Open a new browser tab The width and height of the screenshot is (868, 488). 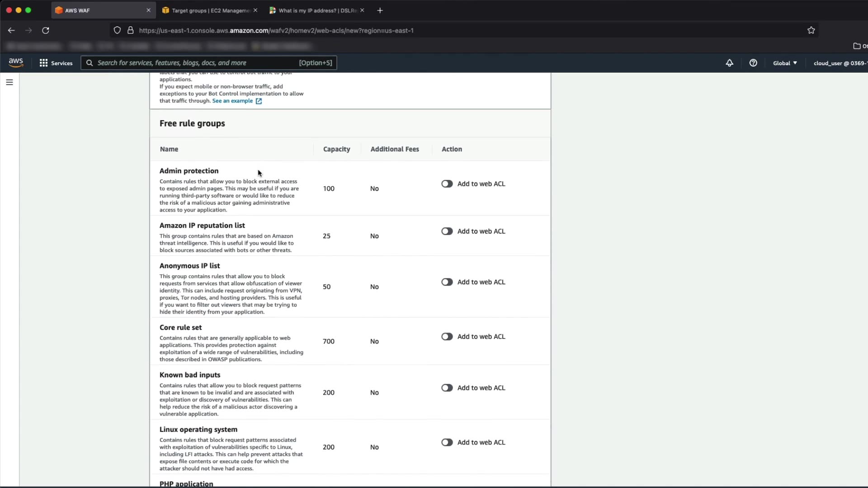coord(380,10)
